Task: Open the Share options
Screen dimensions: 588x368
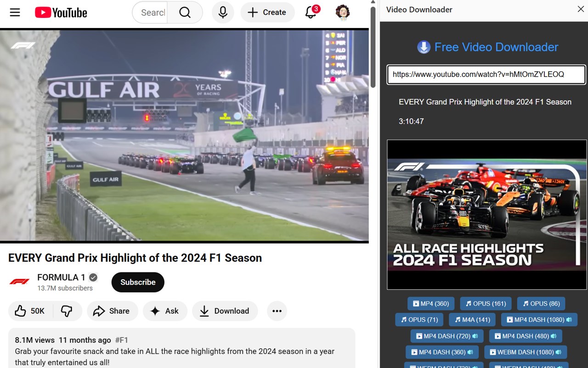Action: (112, 311)
